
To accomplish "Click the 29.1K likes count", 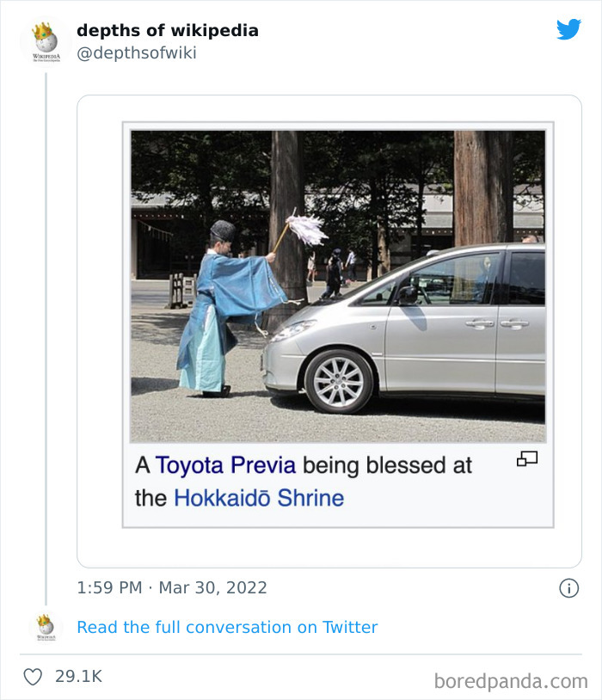I will pos(78,677).
